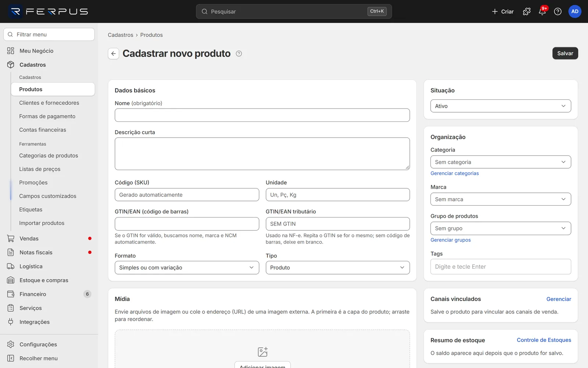588x368 pixels.
Task: Open the Formato dropdown
Action: (187, 268)
